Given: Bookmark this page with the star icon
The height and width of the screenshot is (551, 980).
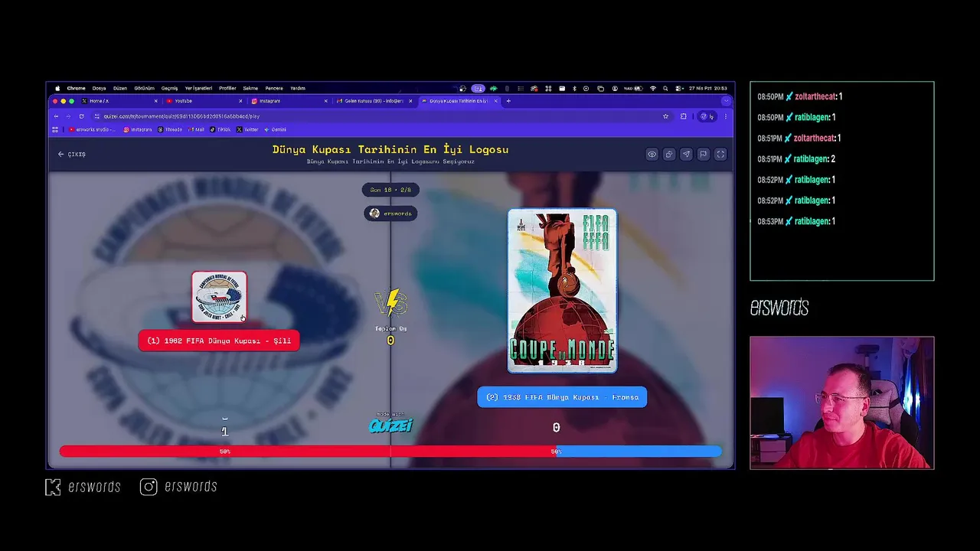Looking at the screenshot, I should point(665,116).
